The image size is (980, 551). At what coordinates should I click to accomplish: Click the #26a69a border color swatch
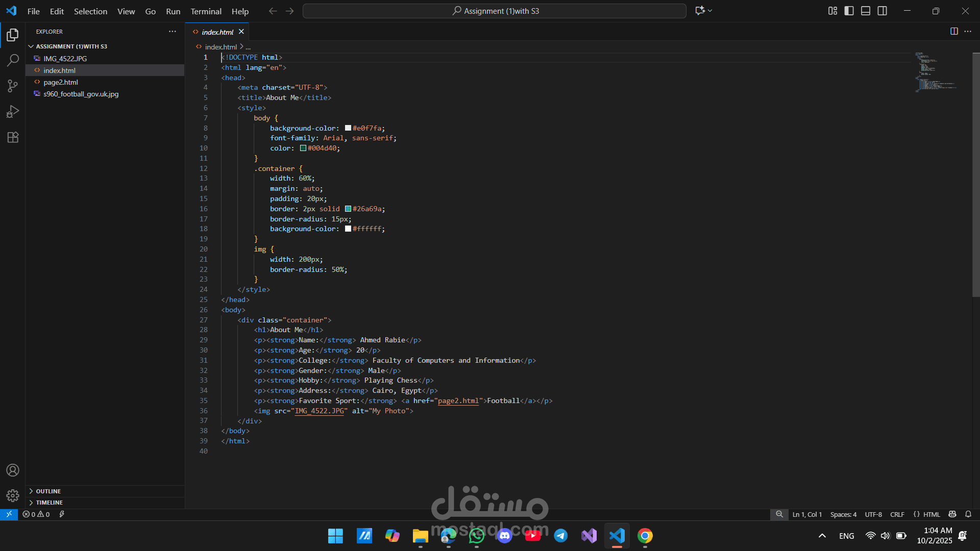(348, 209)
